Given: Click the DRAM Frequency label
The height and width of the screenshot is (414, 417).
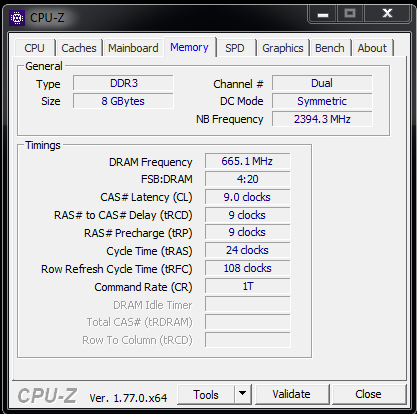Looking at the screenshot, I should coord(151,162).
